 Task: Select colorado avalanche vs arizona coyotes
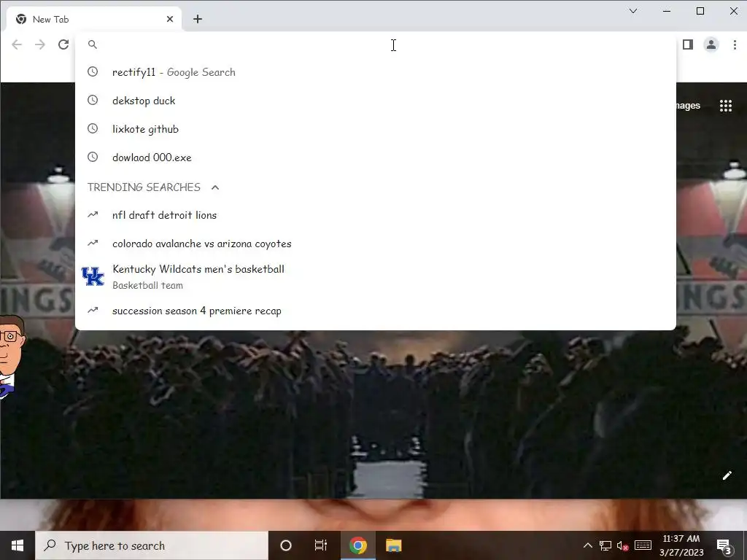click(376, 244)
